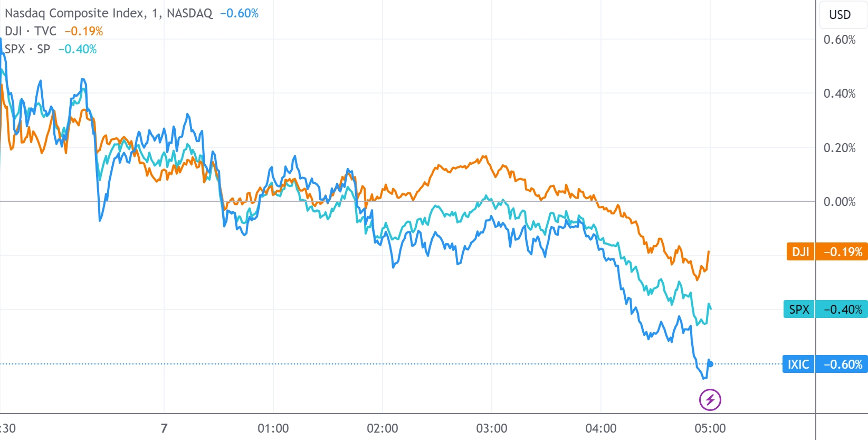This screenshot has width=868, height=440.
Task: Click the day 7 date marker
Action: [164, 428]
